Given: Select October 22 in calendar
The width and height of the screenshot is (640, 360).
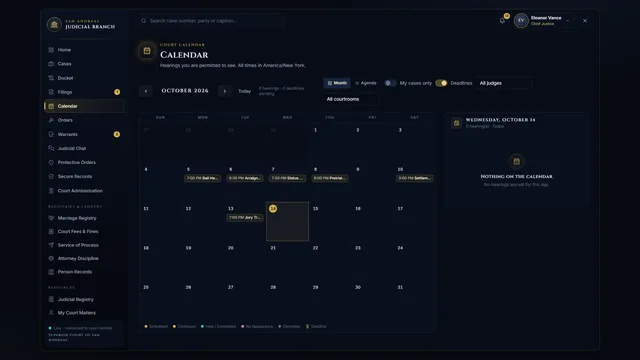Looking at the screenshot, I should click(x=330, y=260).
